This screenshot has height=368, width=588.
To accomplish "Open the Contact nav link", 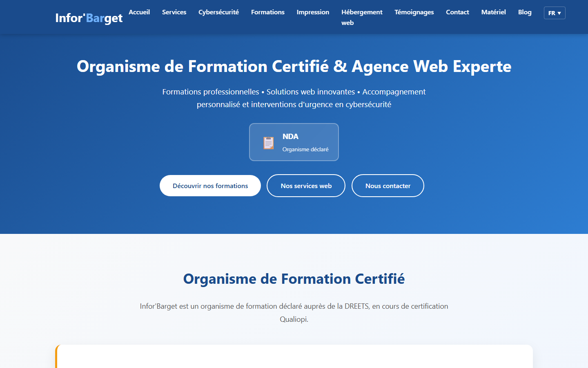I will click(457, 12).
